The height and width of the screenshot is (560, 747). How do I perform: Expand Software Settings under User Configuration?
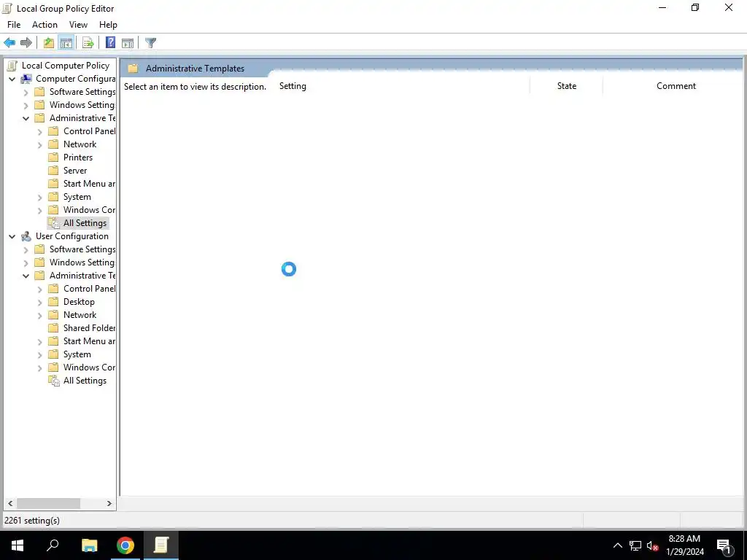point(26,250)
